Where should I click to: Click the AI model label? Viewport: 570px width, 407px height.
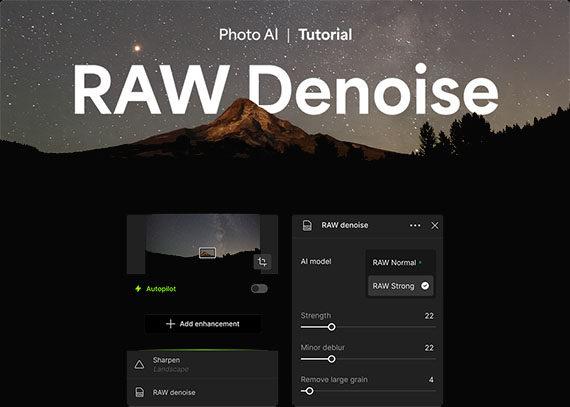coord(316,261)
